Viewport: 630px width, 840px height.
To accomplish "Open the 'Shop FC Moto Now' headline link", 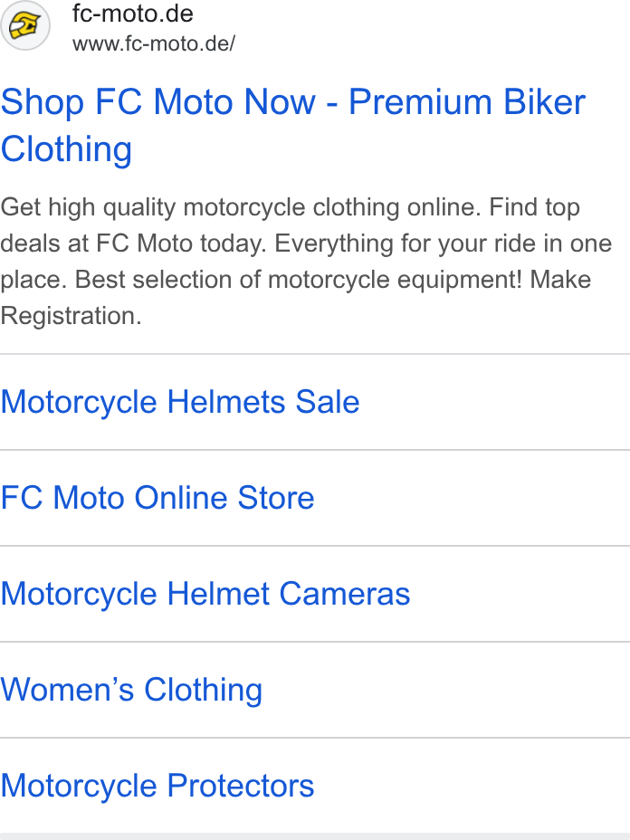I will pyautogui.click(x=293, y=125).
